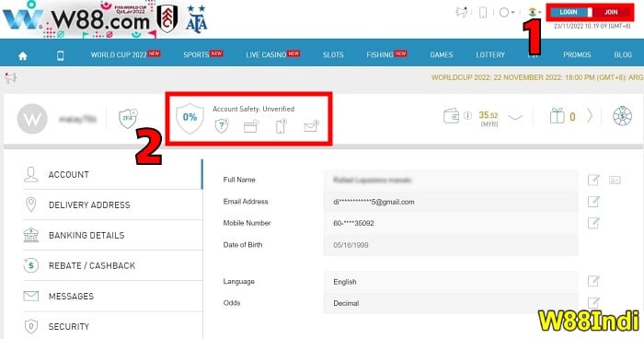The height and width of the screenshot is (339, 644).
Task: Edit the Mobile Number with pencil icon
Action: click(593, 223)
